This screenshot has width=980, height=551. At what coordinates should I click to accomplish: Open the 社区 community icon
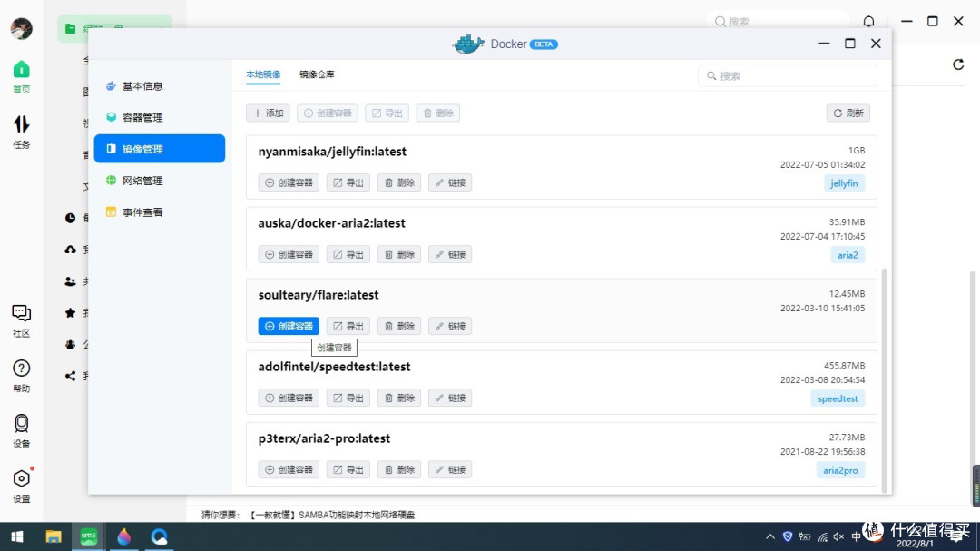[21, 312]
